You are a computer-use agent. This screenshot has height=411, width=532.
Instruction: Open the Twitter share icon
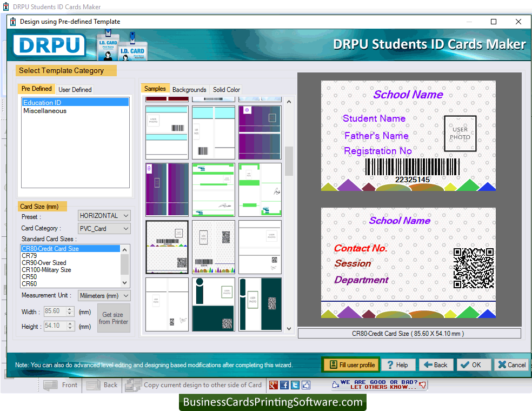(295, 385)
